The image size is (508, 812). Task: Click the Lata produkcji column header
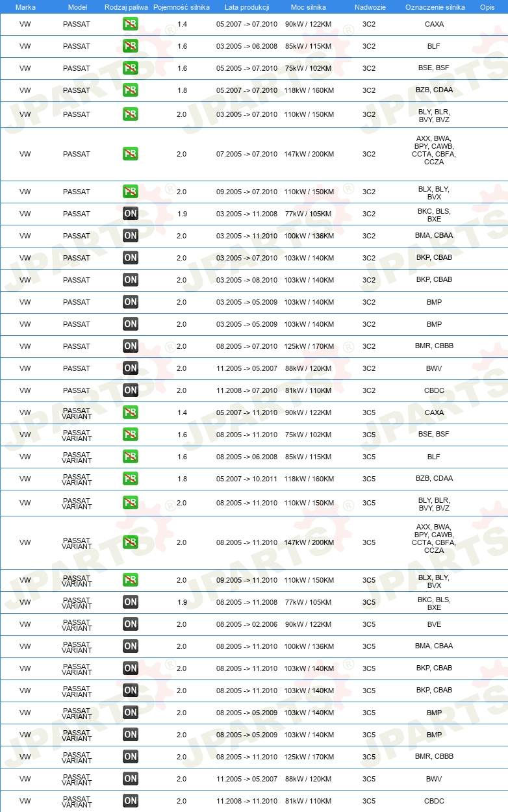click(247, 6)
